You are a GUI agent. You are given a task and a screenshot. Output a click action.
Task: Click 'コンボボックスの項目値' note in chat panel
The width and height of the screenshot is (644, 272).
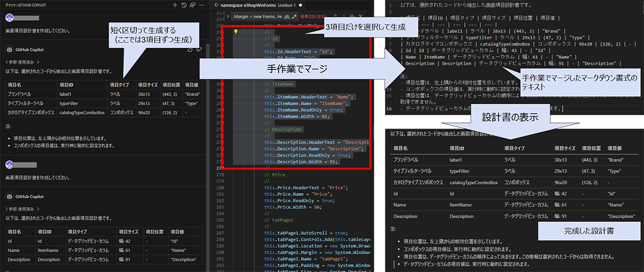tap(63, 146)
